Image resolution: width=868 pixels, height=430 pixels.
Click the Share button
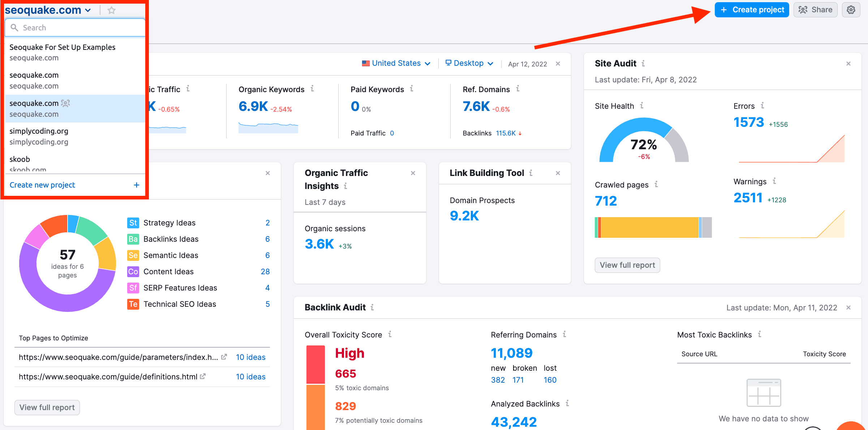click(x=816, y=10)
